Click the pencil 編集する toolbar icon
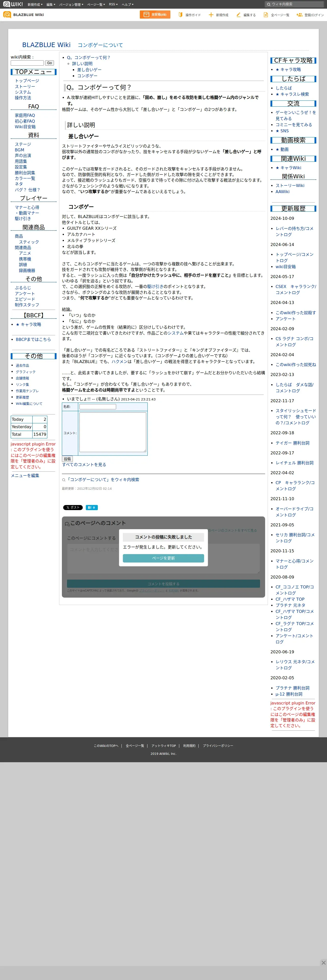This screenshot has height=980, width=327. coord(238,15)
